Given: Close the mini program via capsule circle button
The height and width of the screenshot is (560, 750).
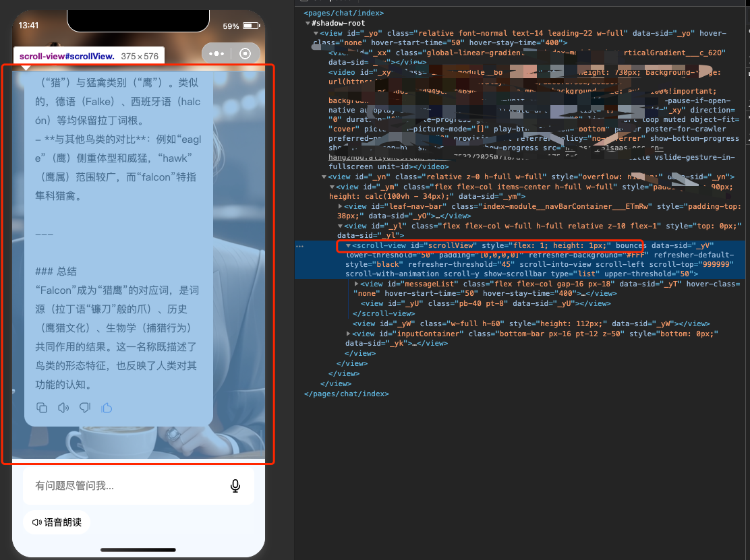Looking at the screenshot, I should pyautogui.click(x=246, y=53).
